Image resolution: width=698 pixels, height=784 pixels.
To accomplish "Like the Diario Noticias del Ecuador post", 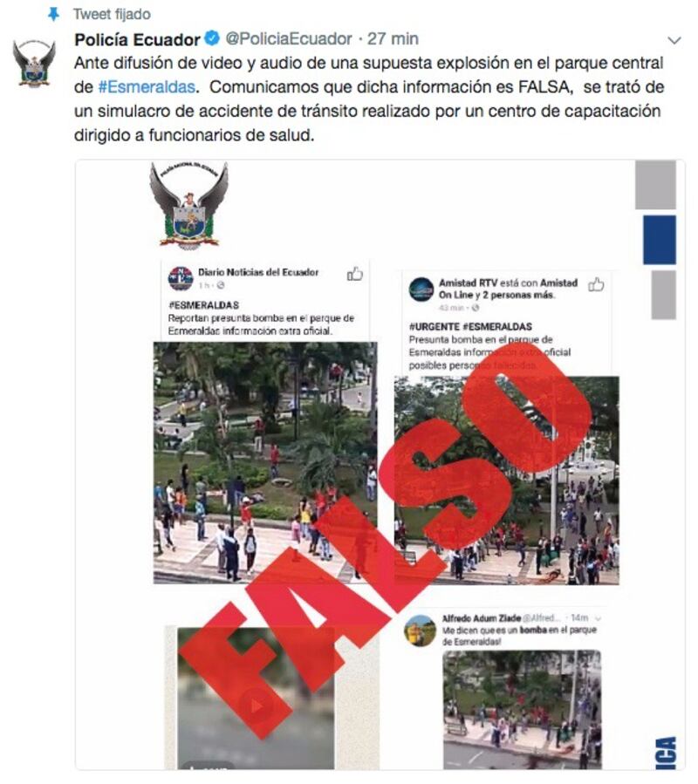I will (x=355, y=274).
